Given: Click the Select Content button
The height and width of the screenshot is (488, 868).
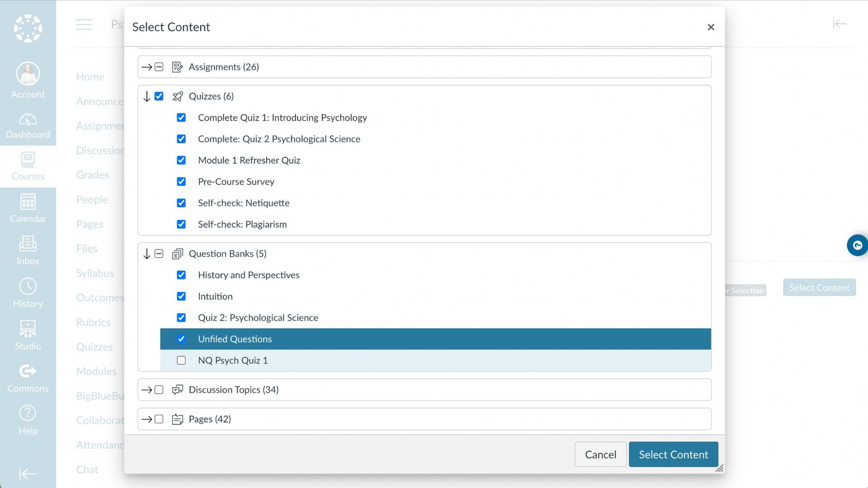Looking at the screenshot, I should coord(673,454).
